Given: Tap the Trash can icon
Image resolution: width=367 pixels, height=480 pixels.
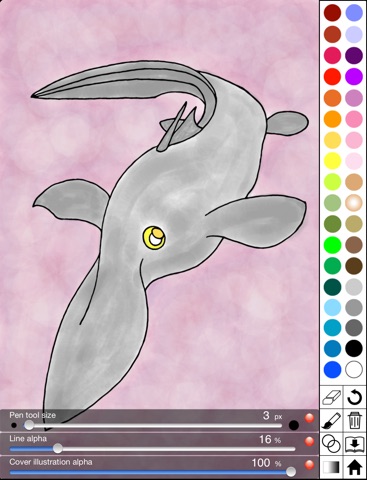Looking at the screenshot, I should pos(355,421).
